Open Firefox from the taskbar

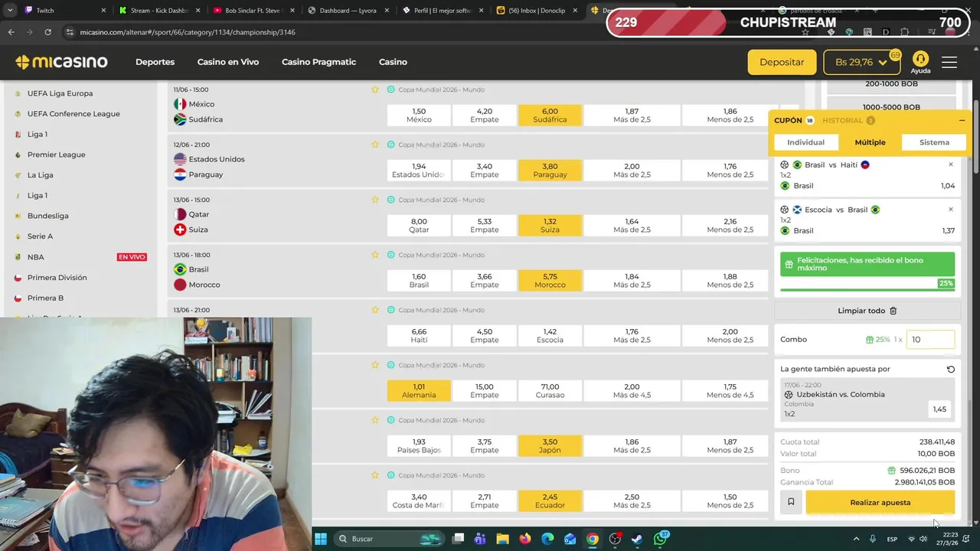click(524, 539)
